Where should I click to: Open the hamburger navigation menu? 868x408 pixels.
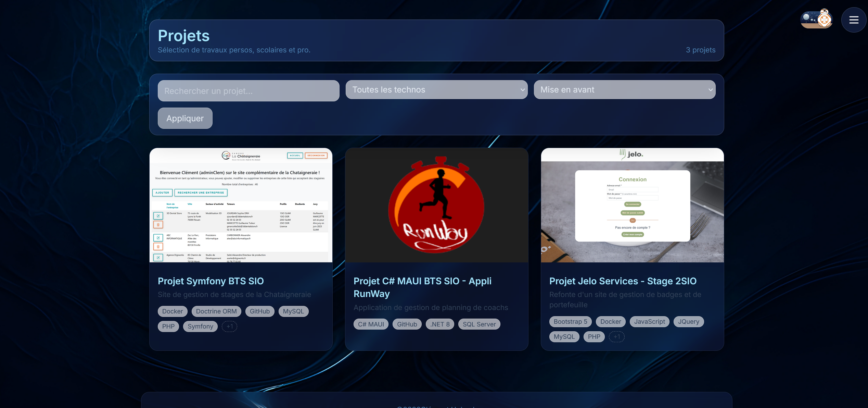[x=854, y=20]
